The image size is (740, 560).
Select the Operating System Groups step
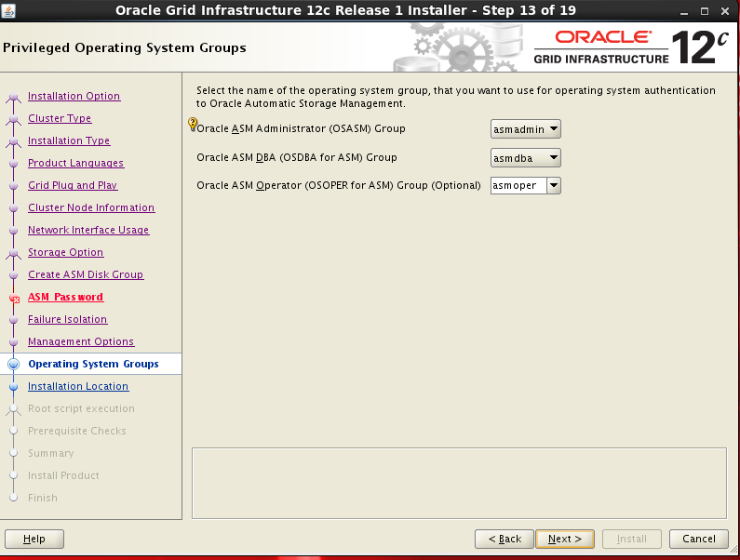pyautogui.click(x=93, y=365)
